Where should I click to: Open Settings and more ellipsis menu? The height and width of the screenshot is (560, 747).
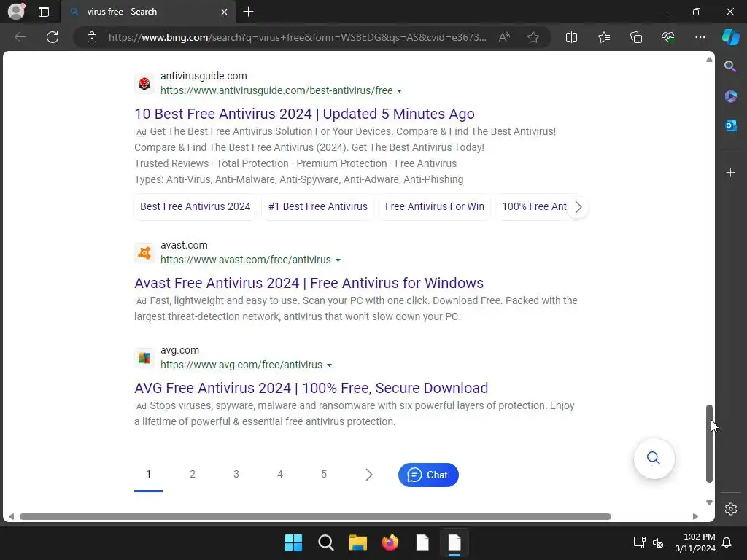point(700,37)
